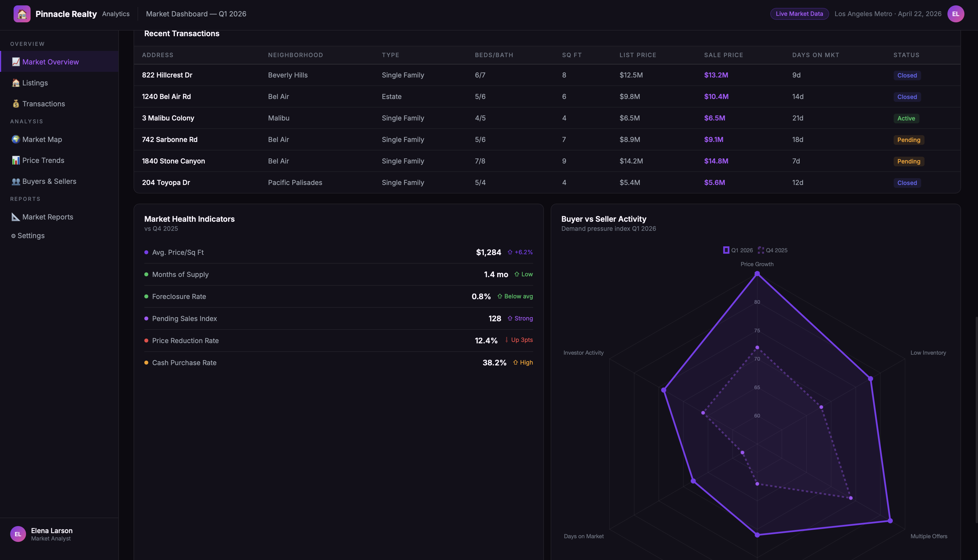Image resolution: width=978 pixels, height=560 pixels.
Task: Click the Price Trends bar chart icon
Action: point(16,160)
